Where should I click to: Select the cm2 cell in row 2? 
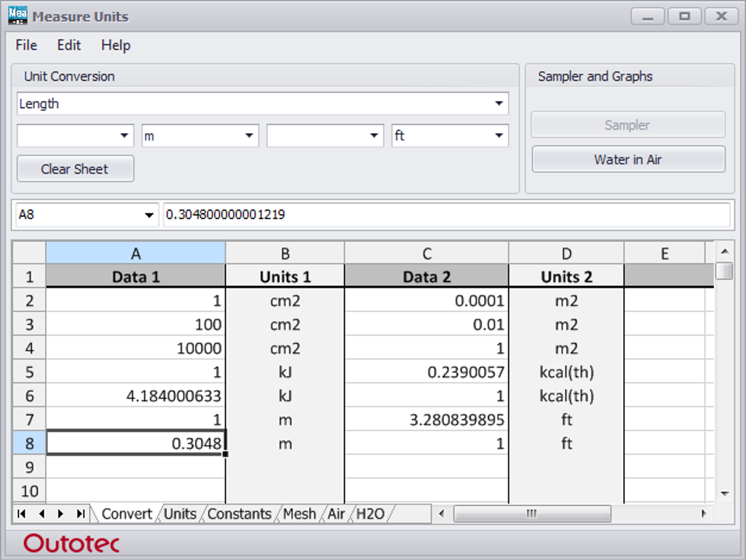tap(285, 301)
